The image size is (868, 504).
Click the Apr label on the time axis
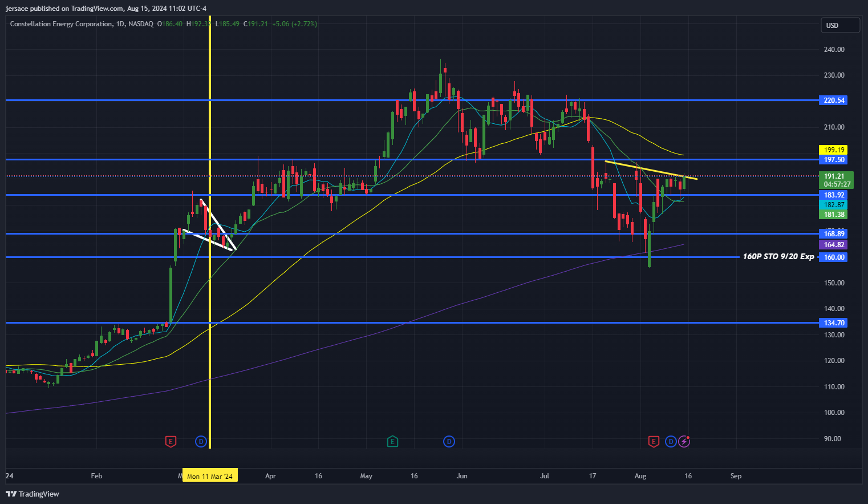coord(270,476)
